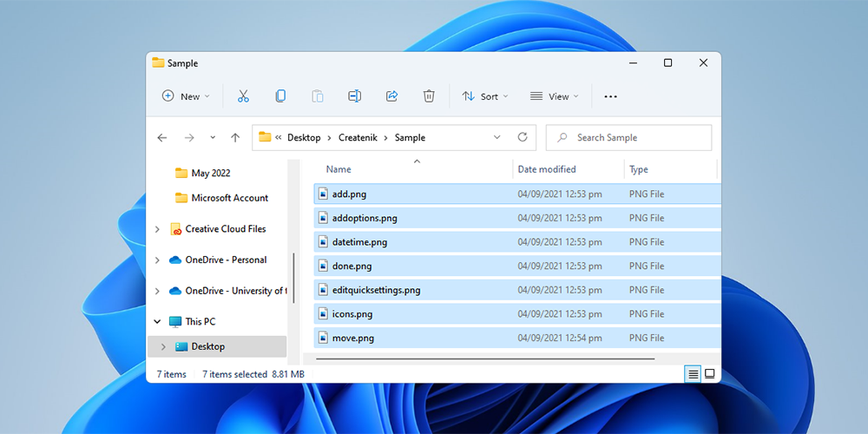Click the Share icon in toolbar
868x434 pixels.
(x=392, y=96)
